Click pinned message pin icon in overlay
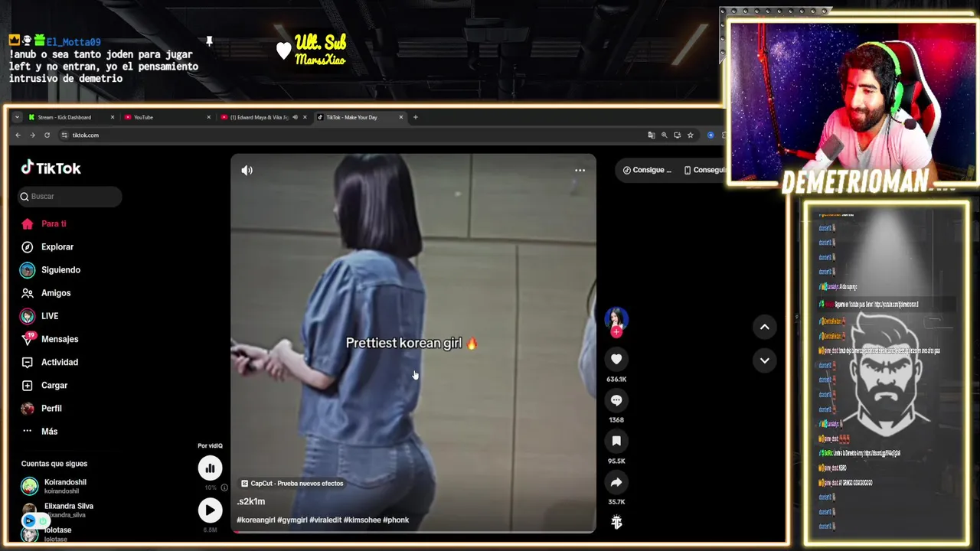Screen dimensions: 980x551 coord(208,41)
